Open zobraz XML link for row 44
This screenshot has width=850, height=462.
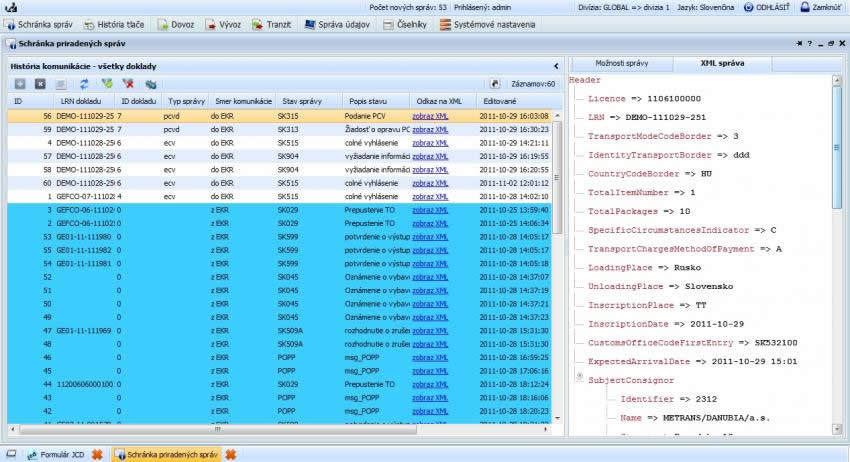(430, 384)
